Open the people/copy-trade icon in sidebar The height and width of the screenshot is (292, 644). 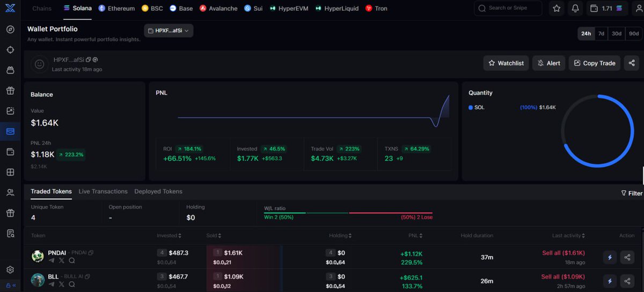(10, 192)
